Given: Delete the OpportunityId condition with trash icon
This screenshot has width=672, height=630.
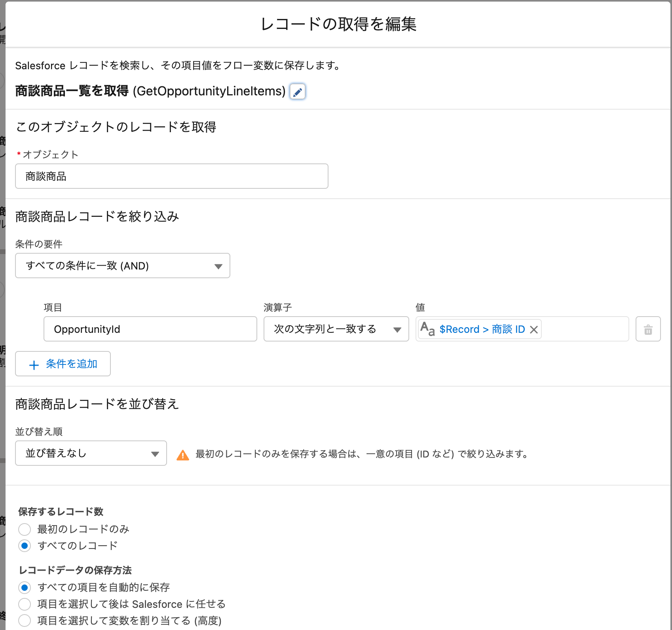Looking at the screenshot, I should pos(648,329).
